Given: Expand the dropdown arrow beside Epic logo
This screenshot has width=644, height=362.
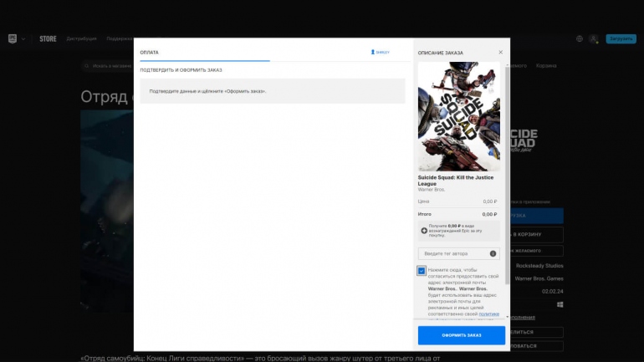Looking at the screenshot, I should pyautogui.click(x=23, y=38).
